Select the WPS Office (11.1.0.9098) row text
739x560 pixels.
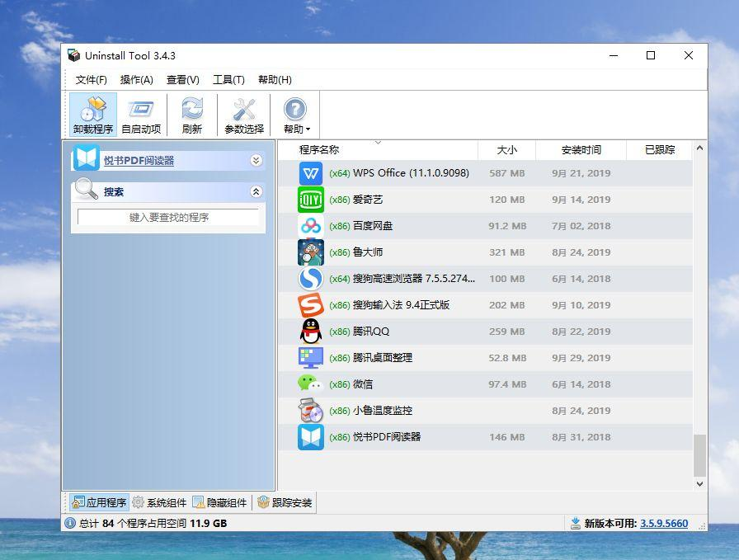pyautogui.click(x=399, y=173)
